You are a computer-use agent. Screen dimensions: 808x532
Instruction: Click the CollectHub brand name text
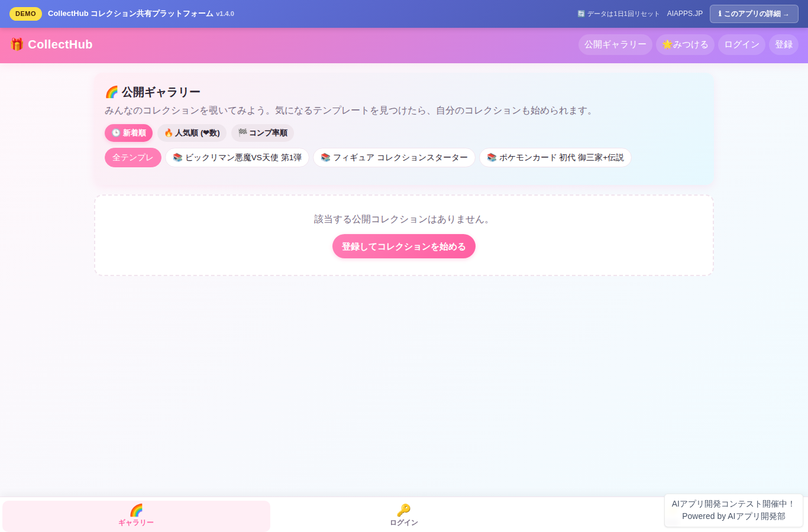point(60,44)
